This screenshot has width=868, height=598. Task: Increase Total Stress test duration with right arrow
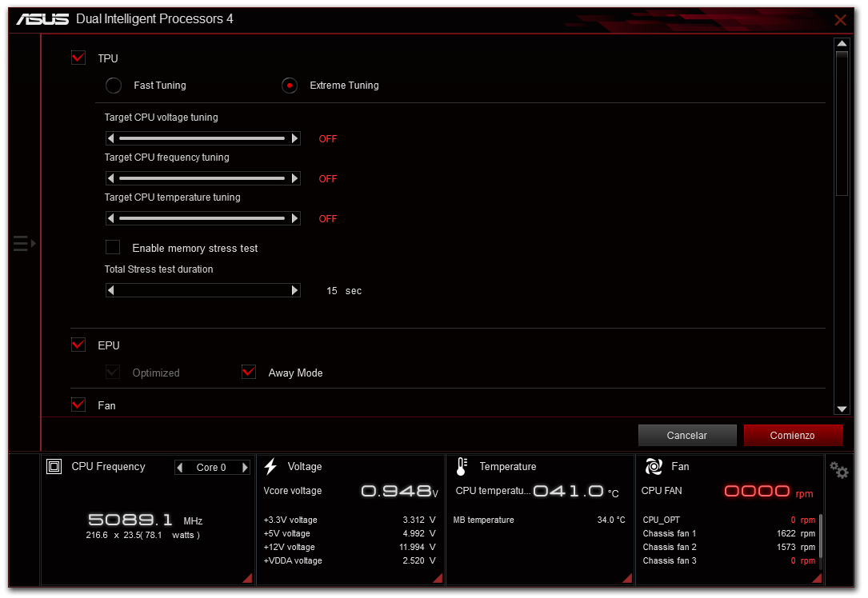click(295, 290)
